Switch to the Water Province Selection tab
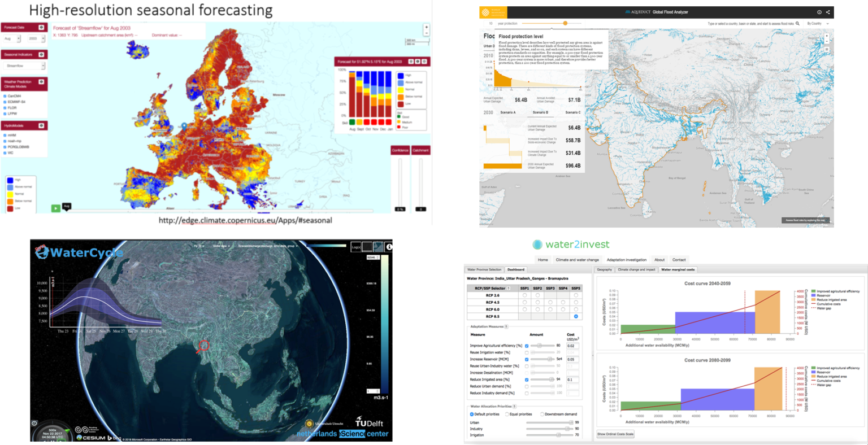868x445 pixels. 485,269
